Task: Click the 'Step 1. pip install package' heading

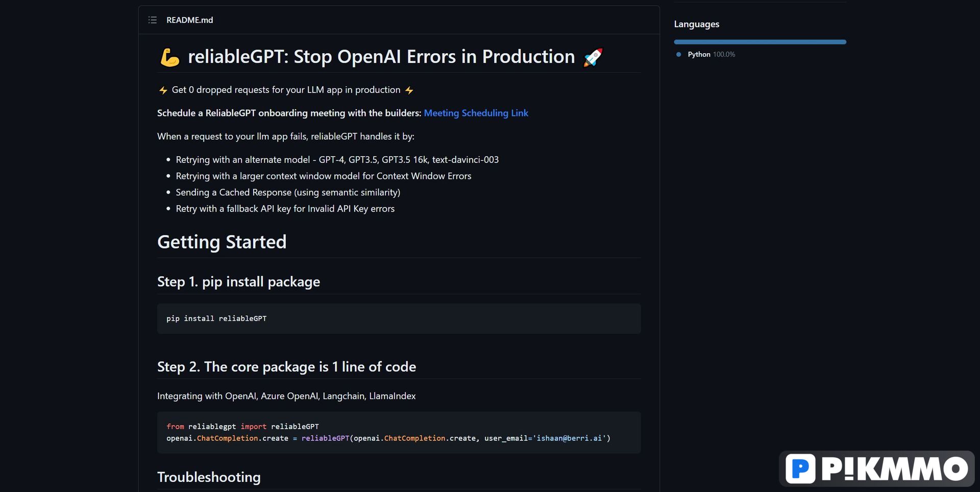Action: (238, 282)
